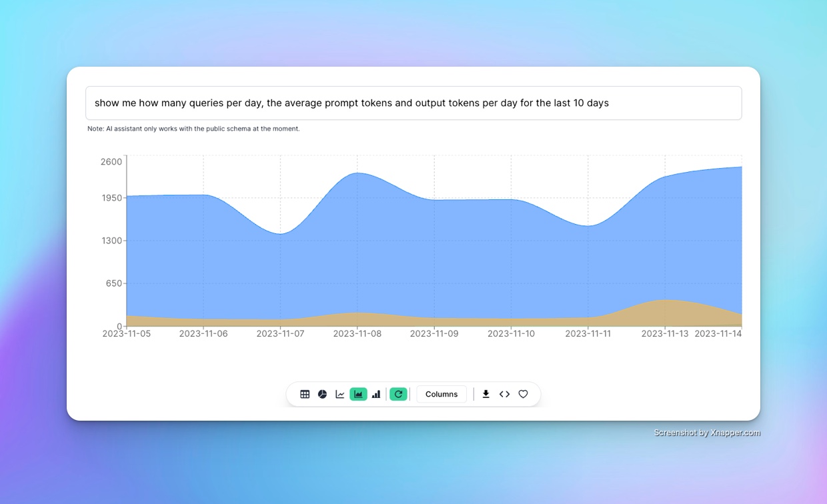Click the 2023-11-14 x-axis label
This screenshot has width=827, height=504.
(x=718, y=333)
